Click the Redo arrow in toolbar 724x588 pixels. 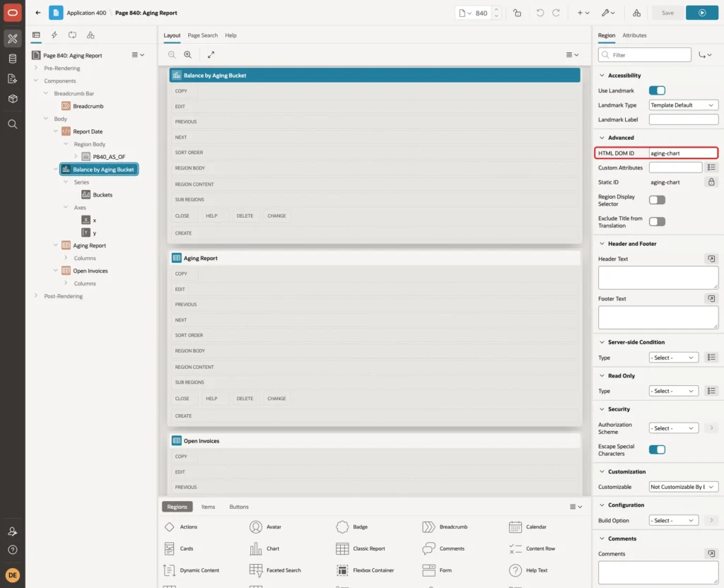pyautogui.click(x=556, y=13)
